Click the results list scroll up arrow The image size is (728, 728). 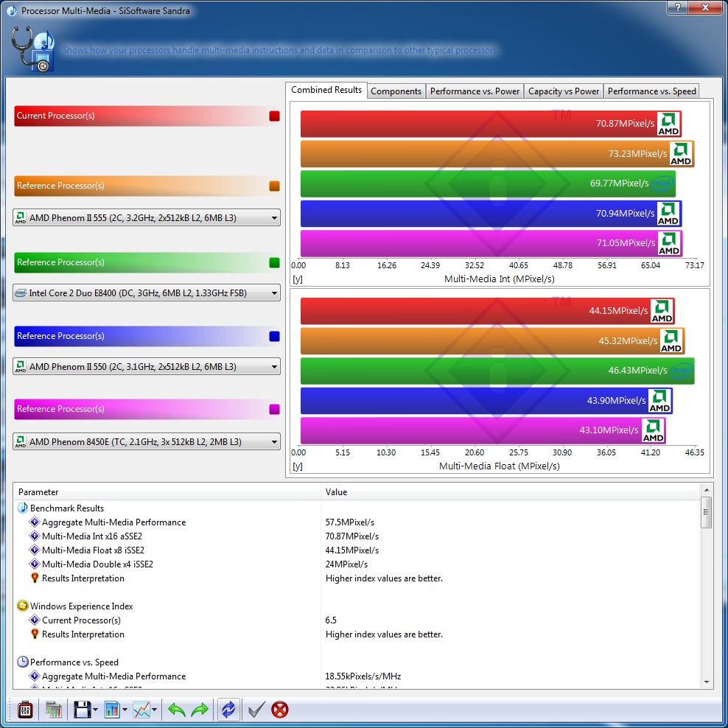[706, 490]
